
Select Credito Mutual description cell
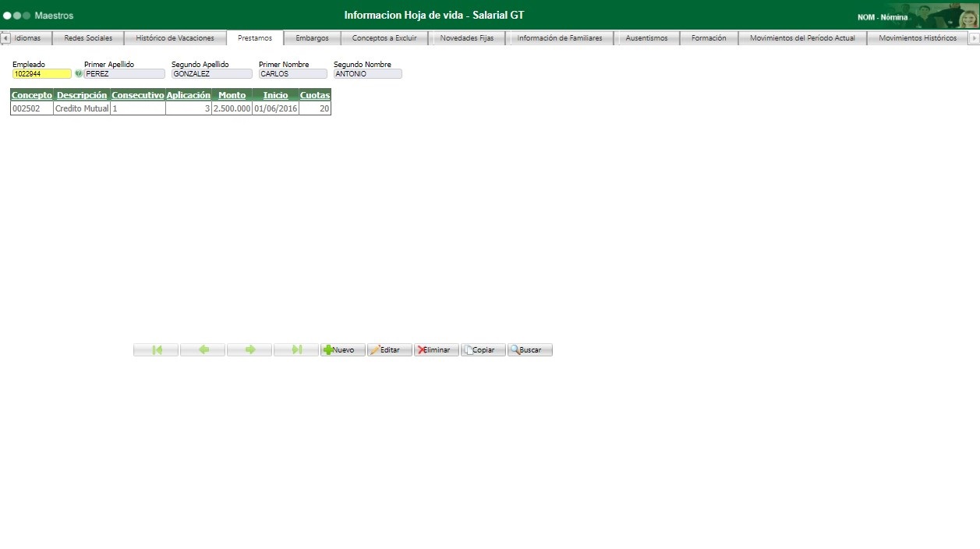pos(82,109)
